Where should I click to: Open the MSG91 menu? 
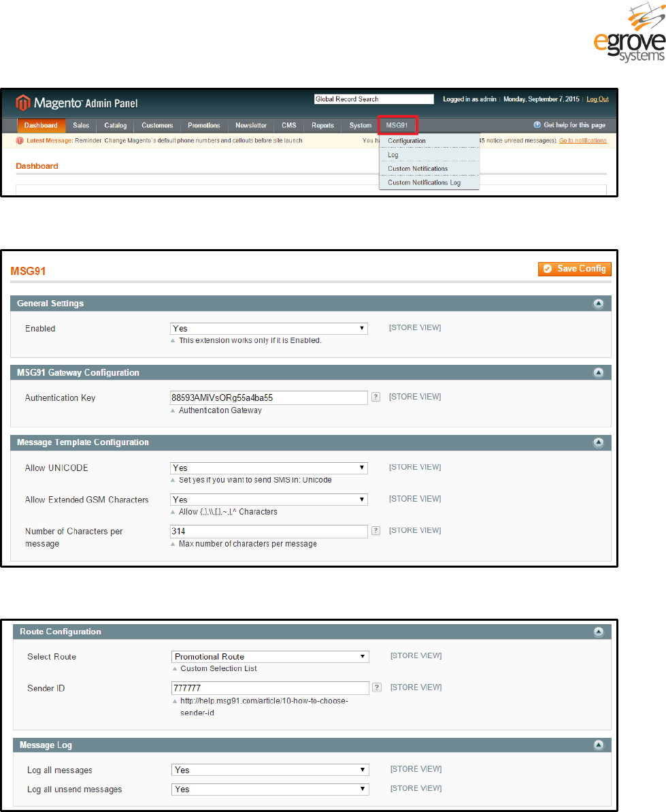click(x=397, y=125)
